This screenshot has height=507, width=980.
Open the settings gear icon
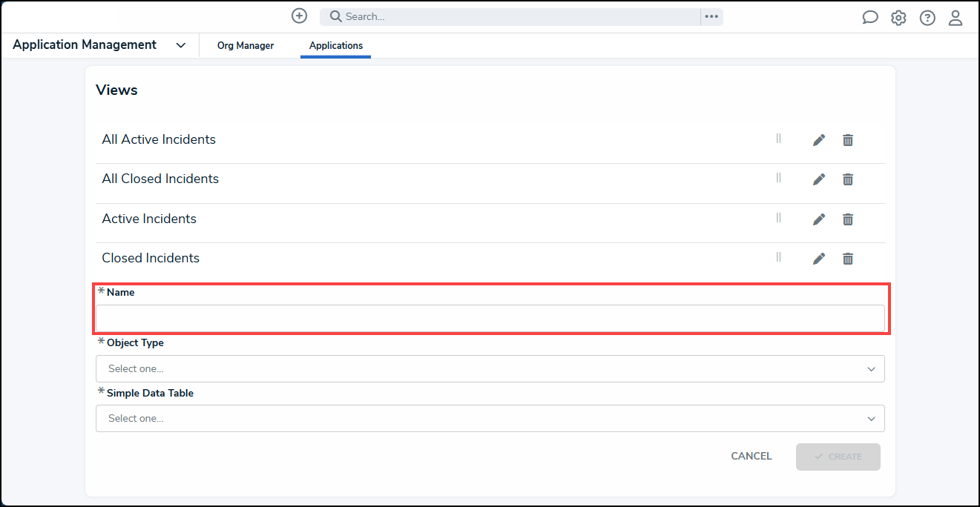(x=898, y=18)
